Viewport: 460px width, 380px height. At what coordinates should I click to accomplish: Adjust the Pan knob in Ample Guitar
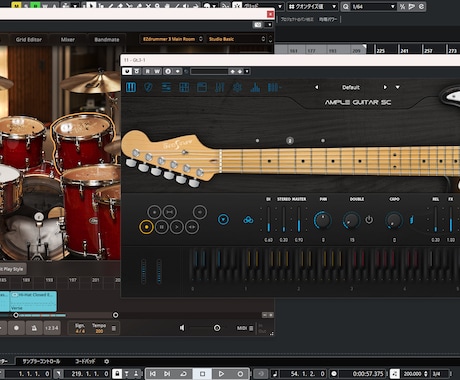click(x=323, y=220)
